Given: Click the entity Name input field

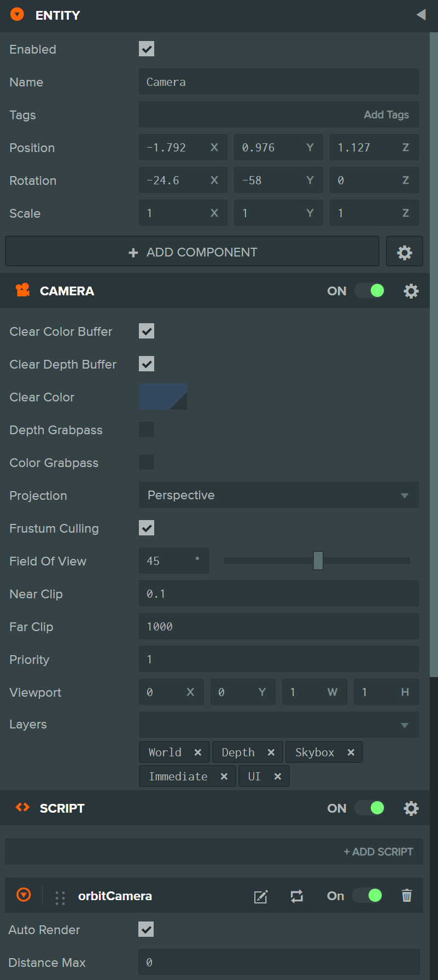Looking at the screenshot, I should (x=278, y=82).
